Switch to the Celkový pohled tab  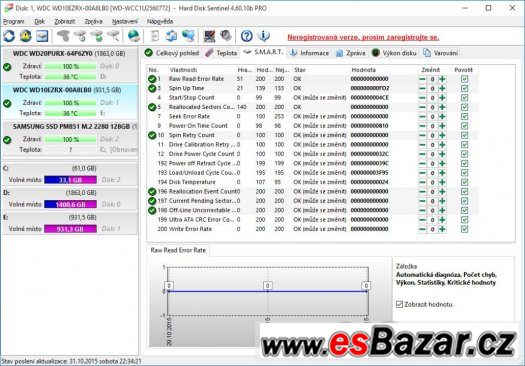pos(172,53)
